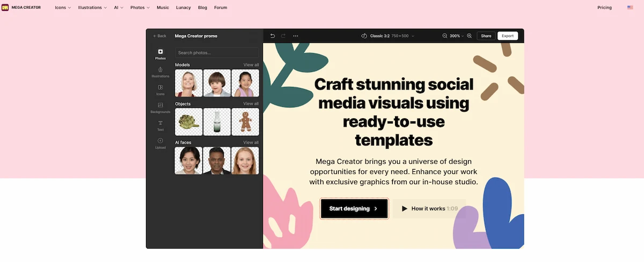This screenshot has height=262, width=644.
Task: Select the Text tool in sidebar
Action: [160, 126]
